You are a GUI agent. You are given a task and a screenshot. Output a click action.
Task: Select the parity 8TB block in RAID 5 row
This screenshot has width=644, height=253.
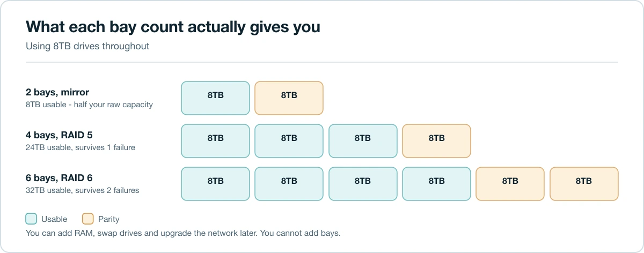(436, 141)
